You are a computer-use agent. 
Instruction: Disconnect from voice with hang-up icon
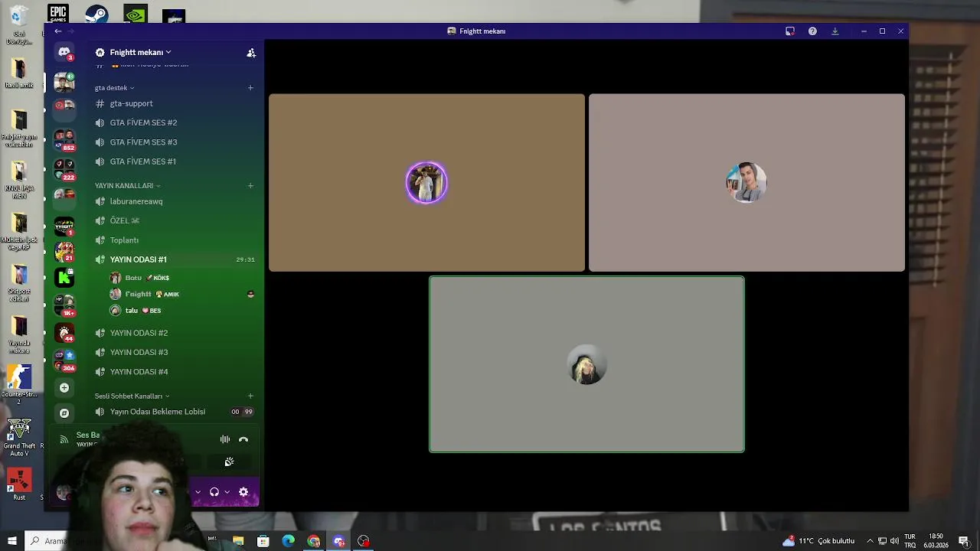click(x=243, y=439)
